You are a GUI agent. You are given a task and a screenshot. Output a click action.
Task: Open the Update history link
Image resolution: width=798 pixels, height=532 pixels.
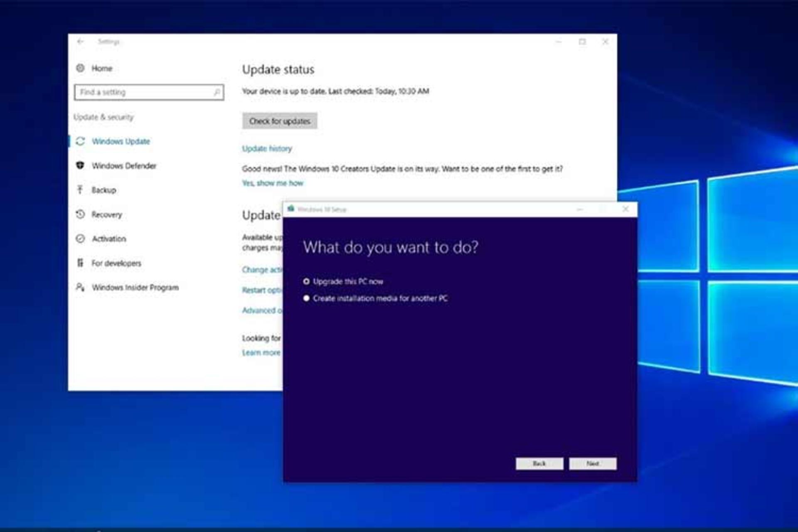pos(267,148)
